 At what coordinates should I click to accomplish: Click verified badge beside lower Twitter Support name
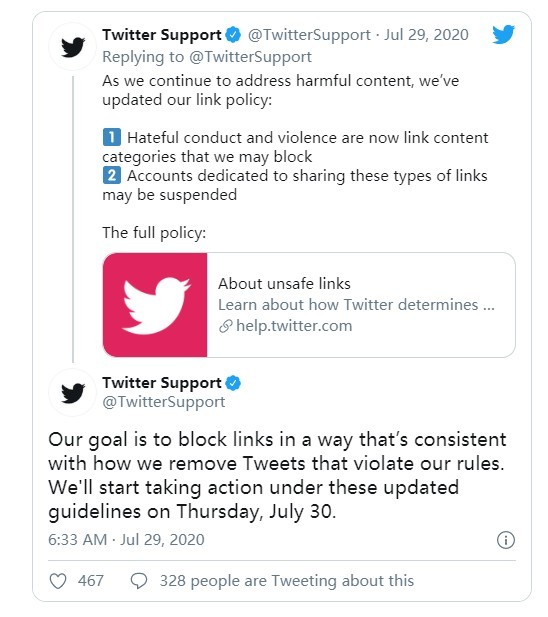tap(233, 383)
